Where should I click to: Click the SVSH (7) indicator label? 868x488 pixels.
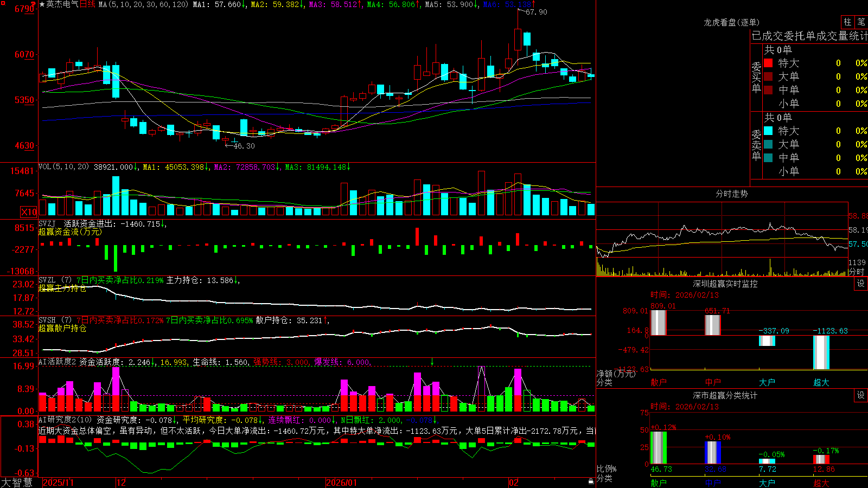pos(55,320)
